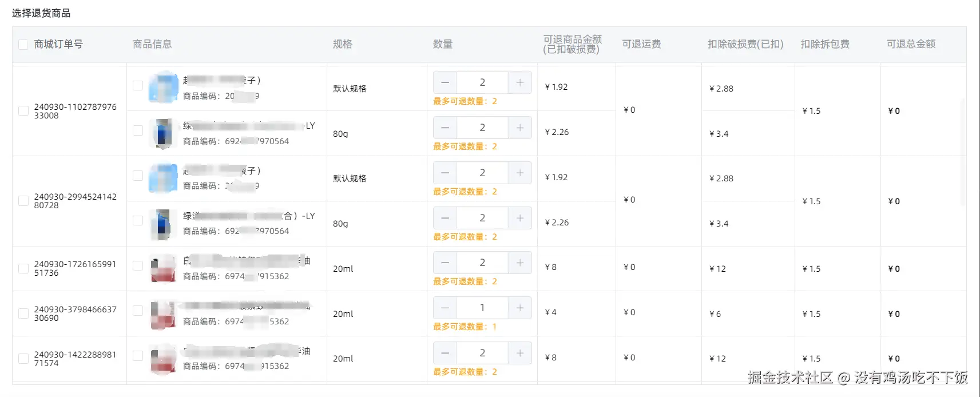Select order 240930-110278797633008 checkbox
The height and width of the screenshot is (397, 980).
tap(23, 111)
